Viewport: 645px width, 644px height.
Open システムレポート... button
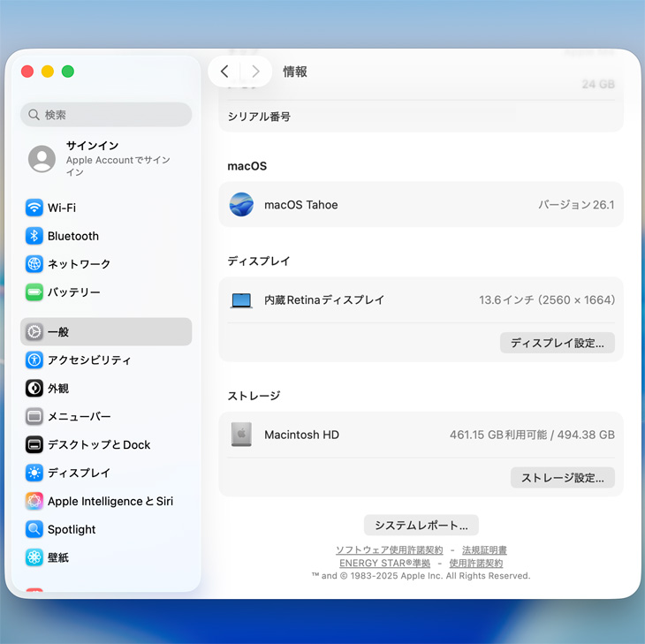pyautogui.click(x=421, y=525)
